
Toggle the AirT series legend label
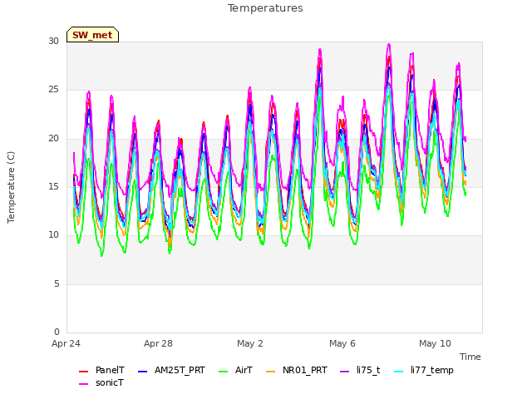[244, 370]
